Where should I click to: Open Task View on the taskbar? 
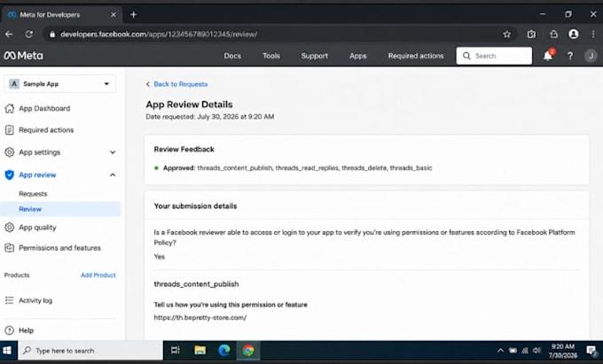[x=176, y=350]
